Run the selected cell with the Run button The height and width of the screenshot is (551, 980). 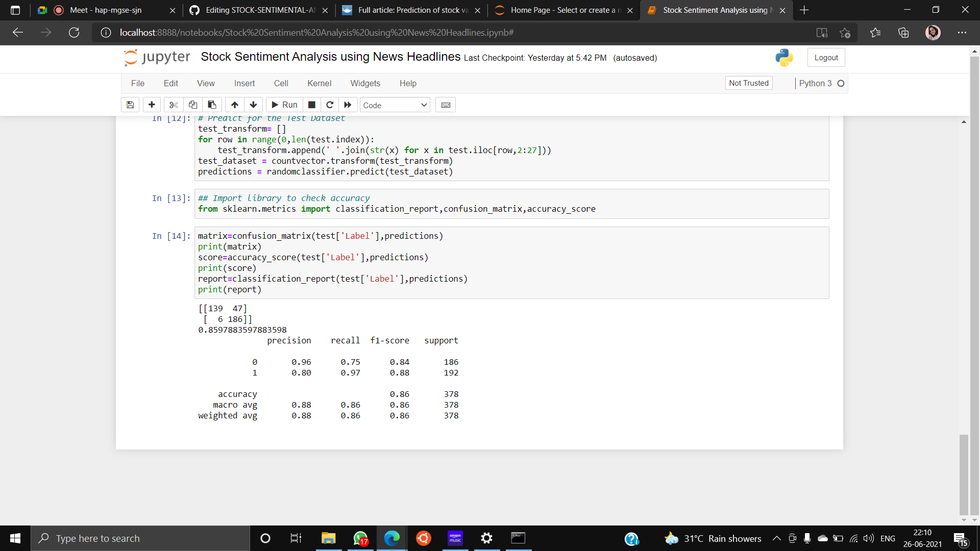coord(284,105)
